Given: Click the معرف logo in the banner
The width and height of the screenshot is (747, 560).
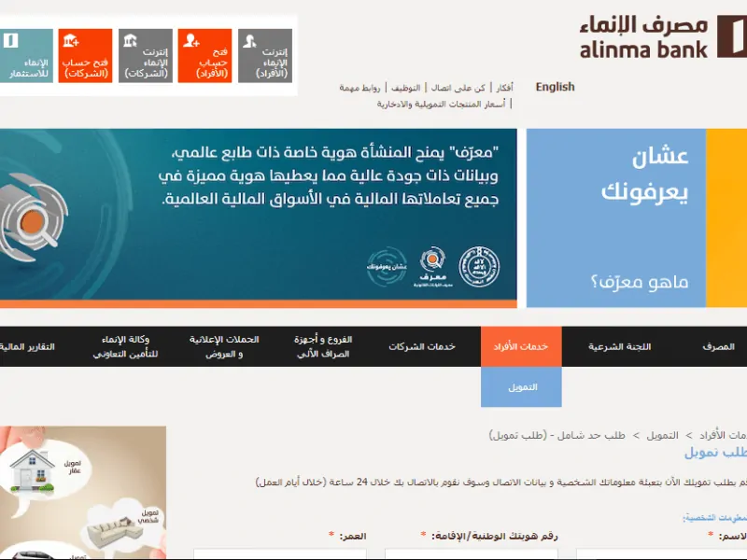Looking at the screenshot, I should pyautogui.click(x=433, y=267).
